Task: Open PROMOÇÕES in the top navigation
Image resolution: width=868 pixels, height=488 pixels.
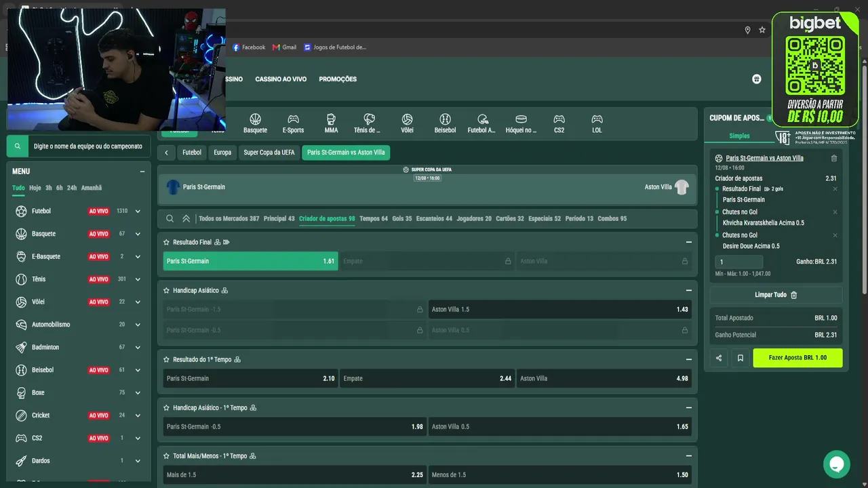Action: point(338,79)
